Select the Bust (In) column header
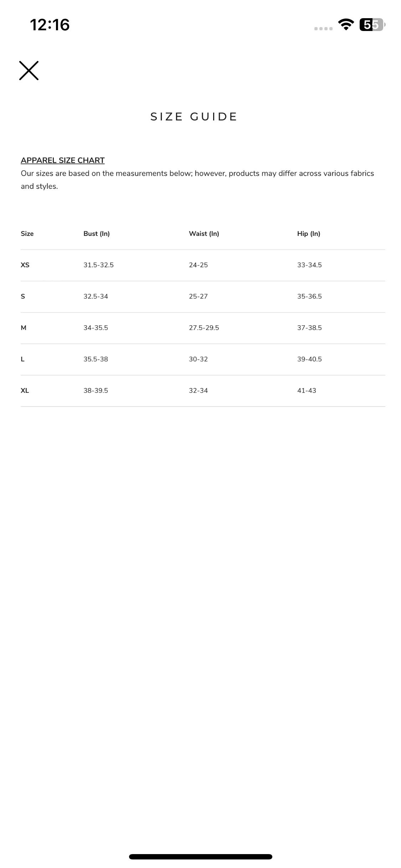The height and width of the screenshot is (868, 401). coord(97,234)
